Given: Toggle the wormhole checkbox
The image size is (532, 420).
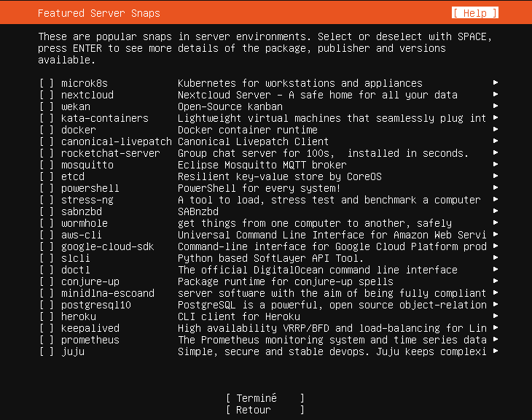Looking at the screenshot, I should click(x=47, y=223).
